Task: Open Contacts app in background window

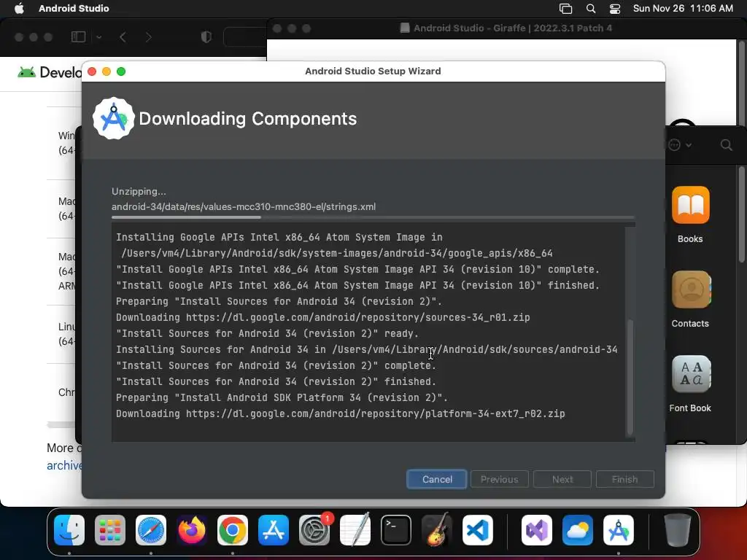Action: coord(690,289)
